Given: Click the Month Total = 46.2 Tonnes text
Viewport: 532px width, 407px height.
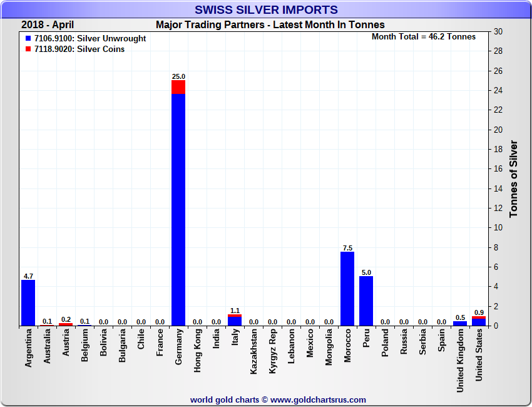Looking at the screenshot, I should click(x=423, y=37).
